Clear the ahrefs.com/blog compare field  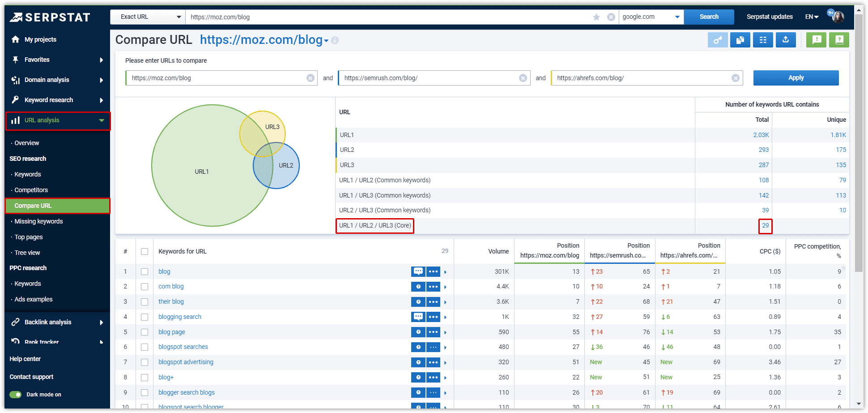[x=736, y=78]
